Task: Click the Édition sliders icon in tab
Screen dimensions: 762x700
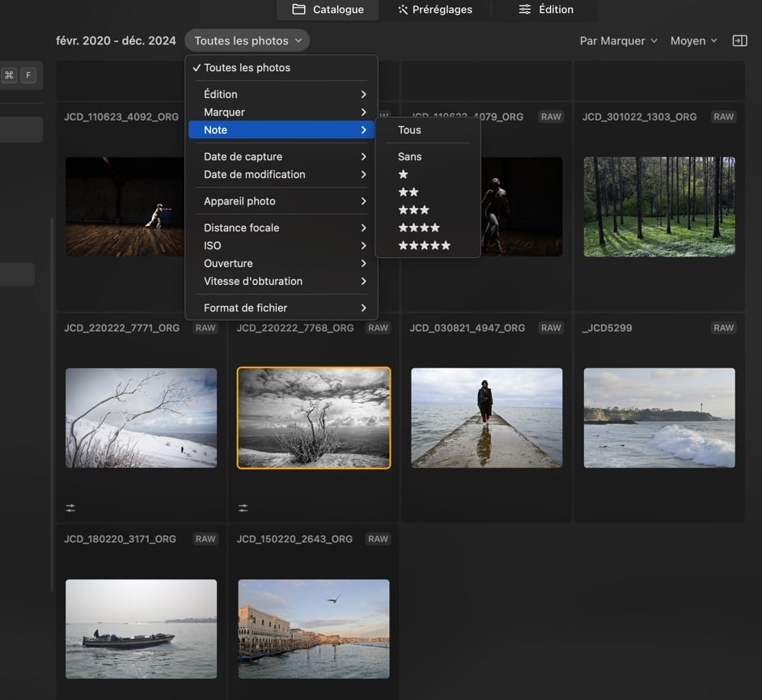Action: click(x=525, y=9)
